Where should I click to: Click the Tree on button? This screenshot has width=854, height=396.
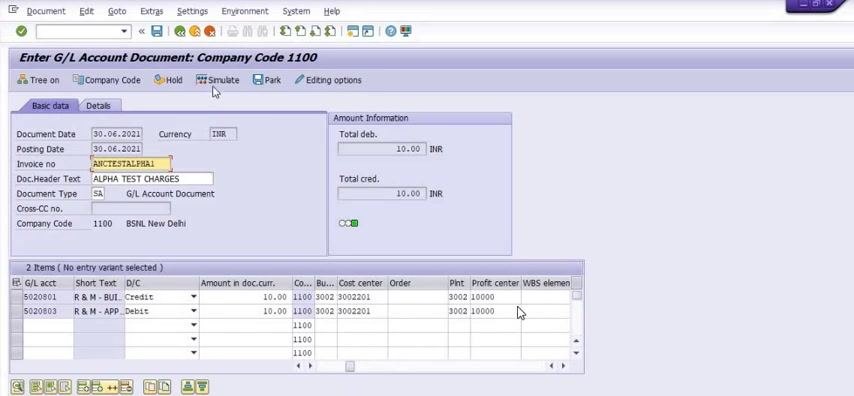click(38, 80)
